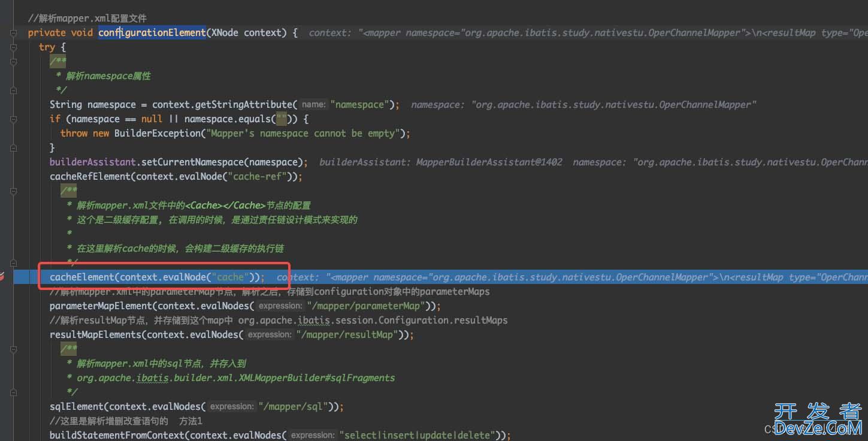This screenshot has width=868, height=441.
Task: Collapse the if namespace == null block fold marker
Action: coord(13,119)
